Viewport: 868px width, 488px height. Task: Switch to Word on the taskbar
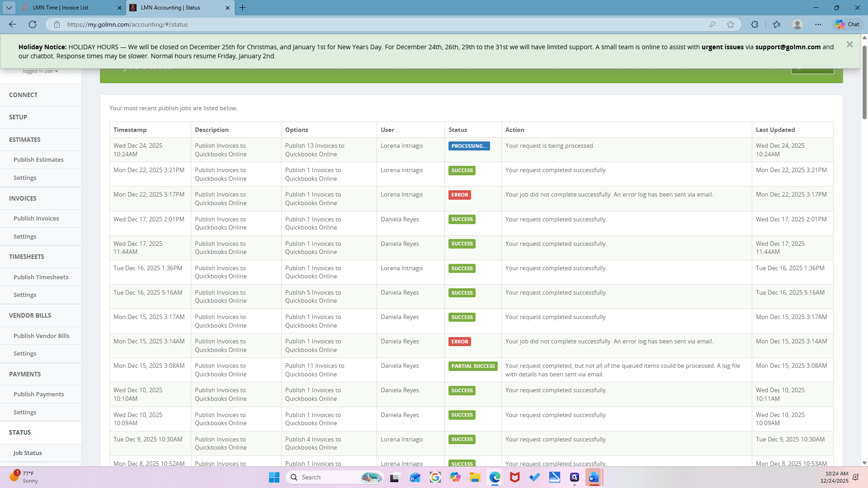point(594,477)
